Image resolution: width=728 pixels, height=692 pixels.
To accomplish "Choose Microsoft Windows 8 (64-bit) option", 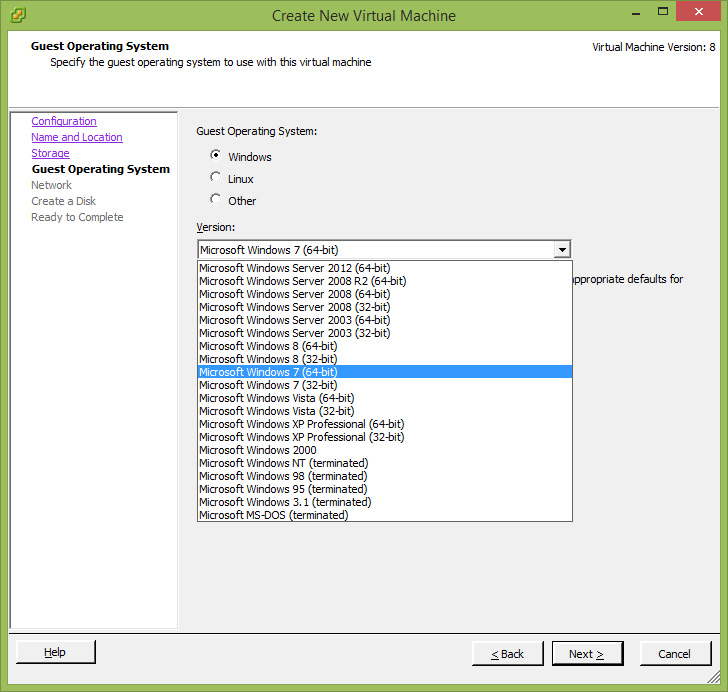I will [384, 346].
